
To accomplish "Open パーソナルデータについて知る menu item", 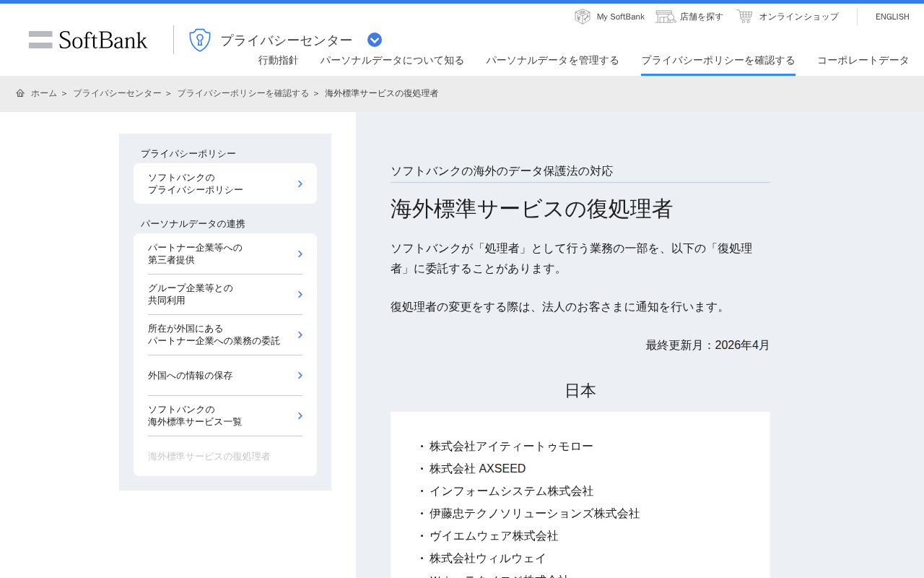I will click(392, 61).
